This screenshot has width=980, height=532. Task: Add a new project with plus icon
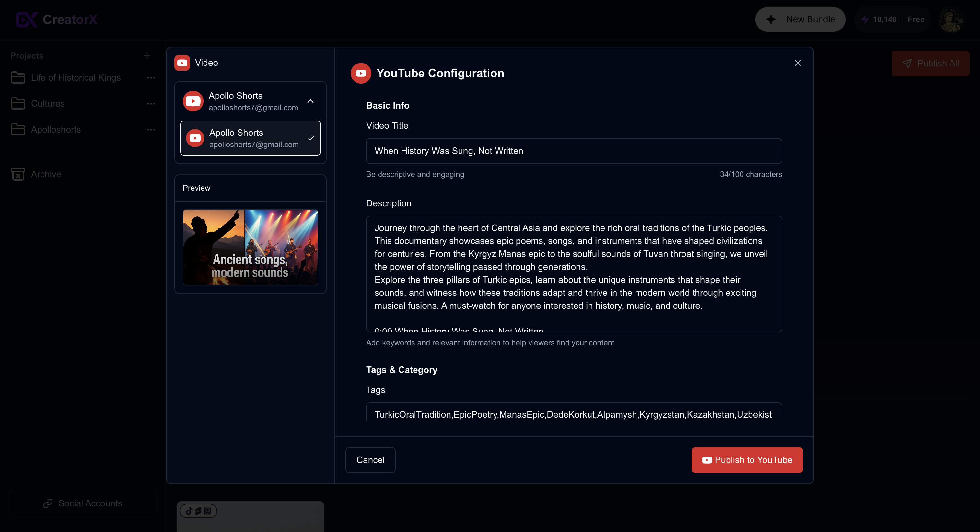tap(147, 56)
